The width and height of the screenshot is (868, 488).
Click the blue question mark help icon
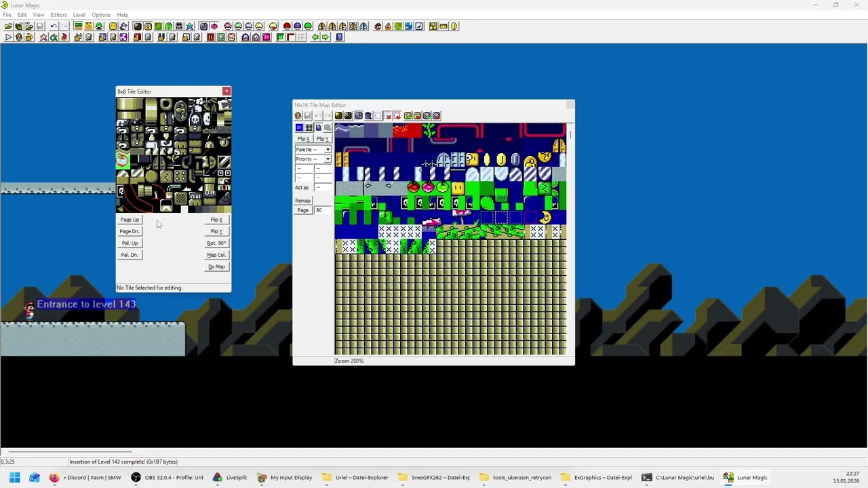point(340,37)
